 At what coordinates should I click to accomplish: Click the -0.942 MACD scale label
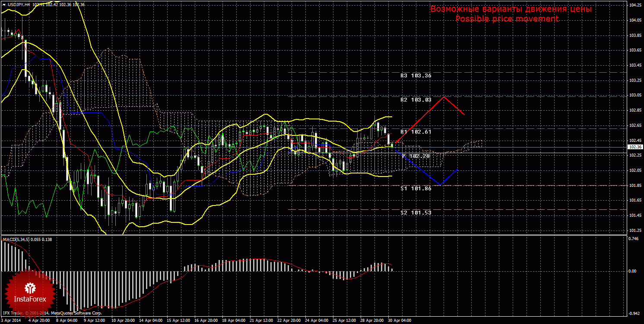click(x=634, y=314)
